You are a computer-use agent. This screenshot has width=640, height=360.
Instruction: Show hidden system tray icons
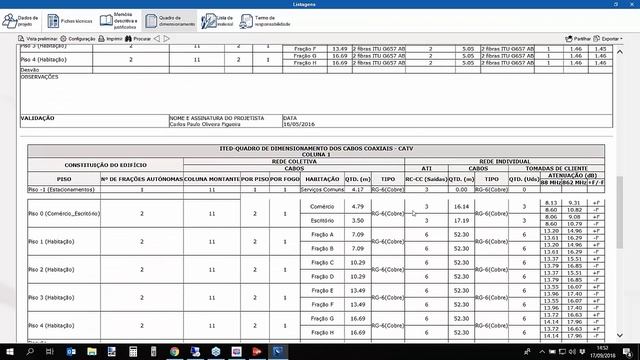[542, 351]
